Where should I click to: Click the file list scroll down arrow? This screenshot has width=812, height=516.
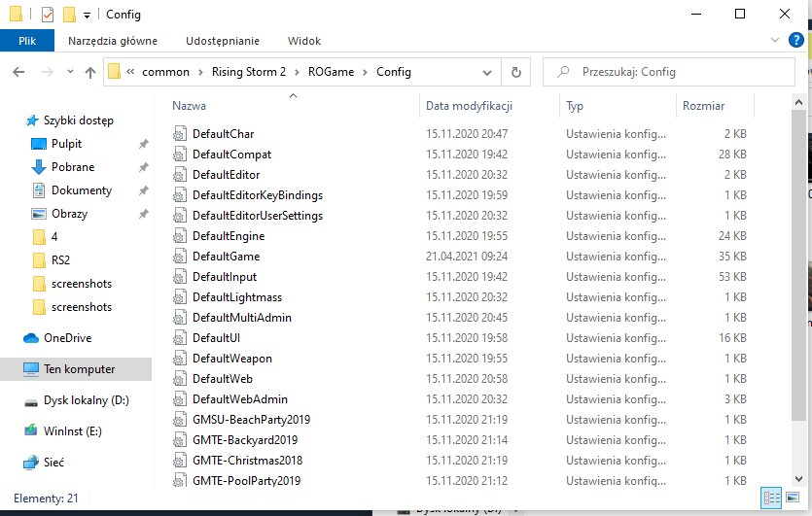click(798, 478)
